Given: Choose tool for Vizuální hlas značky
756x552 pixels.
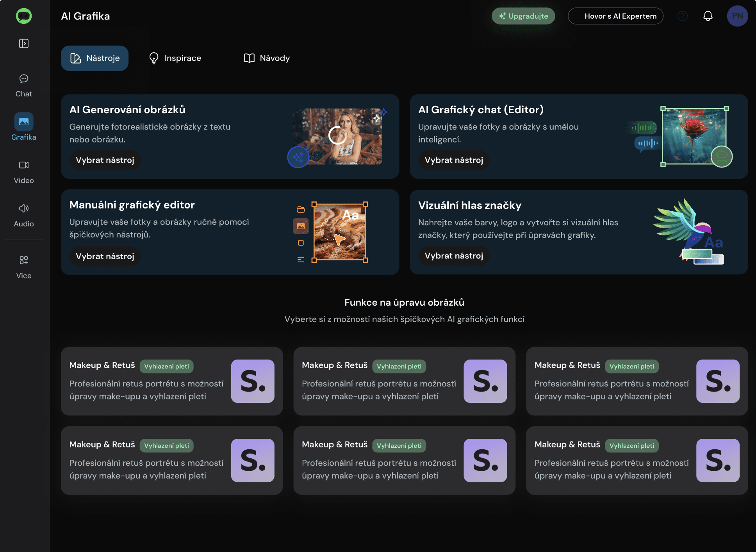Looking at the screenshot, I should click(453, 256).
